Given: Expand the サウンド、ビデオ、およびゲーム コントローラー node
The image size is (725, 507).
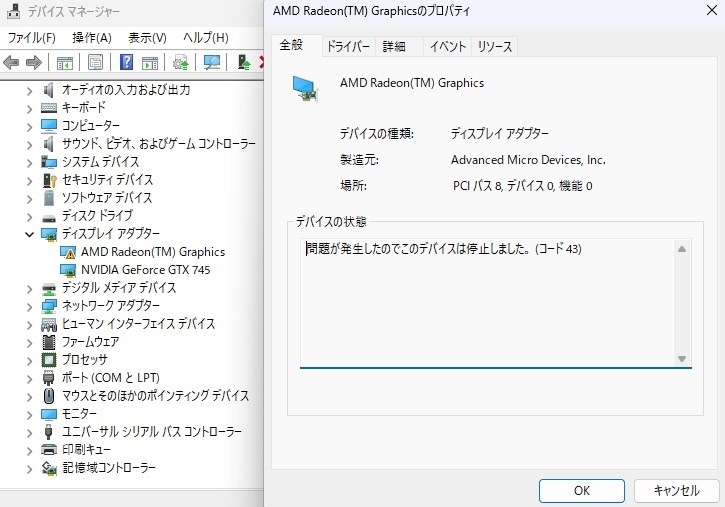Looking at the screenshot, I should [30, 145].
